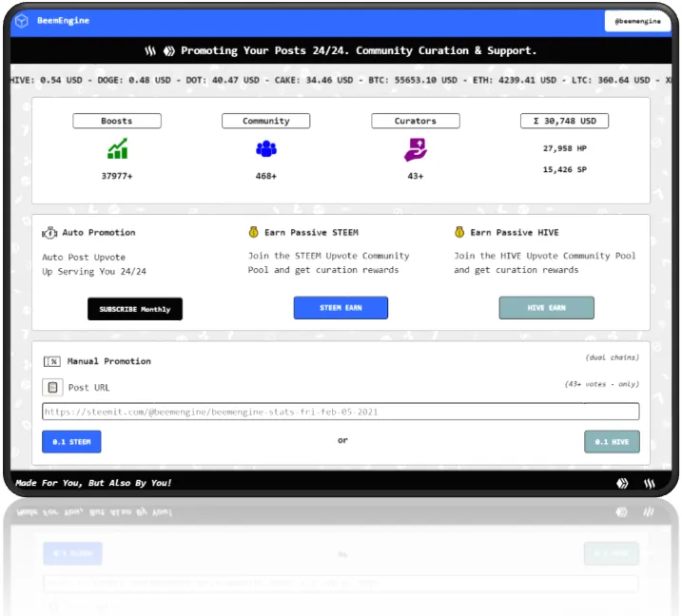Viewport: 682px width, 616px height.
Task: Click the Earn Passive HIVE money bag icon
Action: coord(459,232)
